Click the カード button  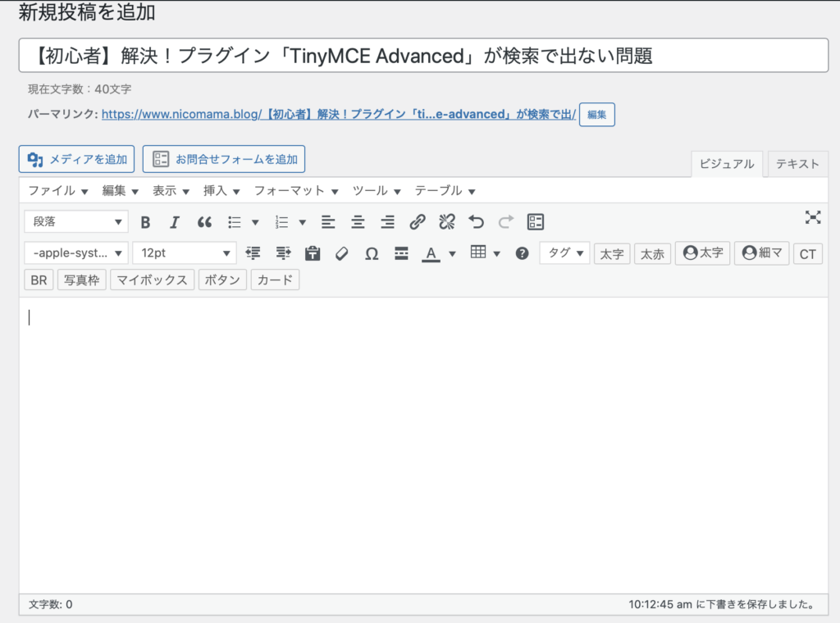(275, 280)
